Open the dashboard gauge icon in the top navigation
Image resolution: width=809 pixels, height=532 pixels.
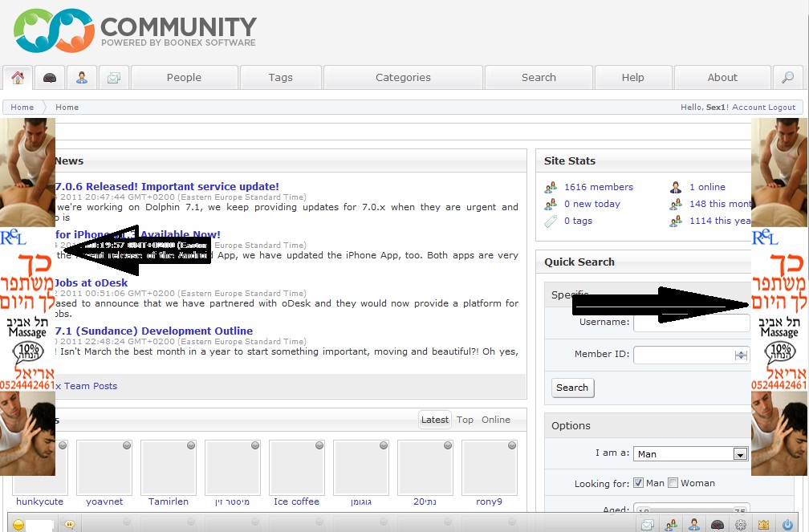(50, 78)
